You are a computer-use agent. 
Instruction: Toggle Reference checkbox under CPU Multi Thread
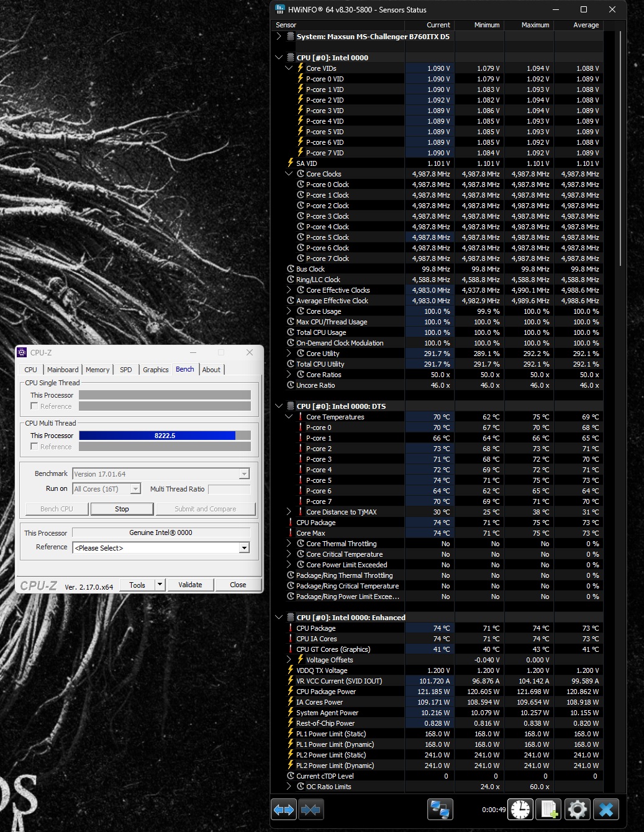click(x=34, y=446)
